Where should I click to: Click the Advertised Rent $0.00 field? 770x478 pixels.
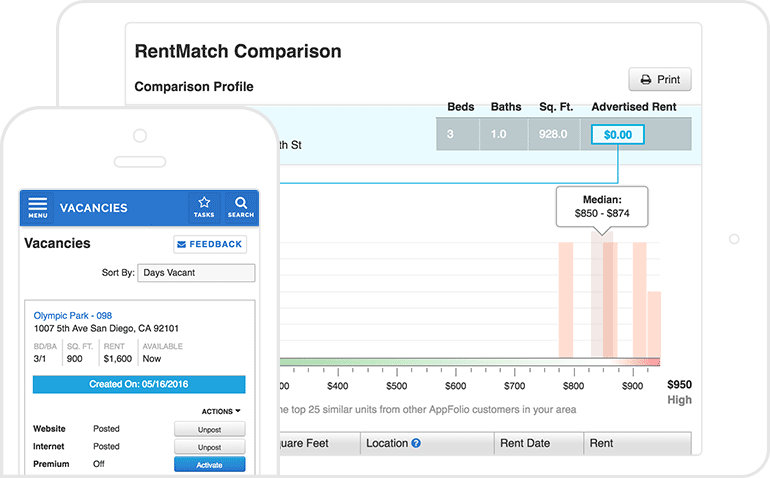pos(618,134)
